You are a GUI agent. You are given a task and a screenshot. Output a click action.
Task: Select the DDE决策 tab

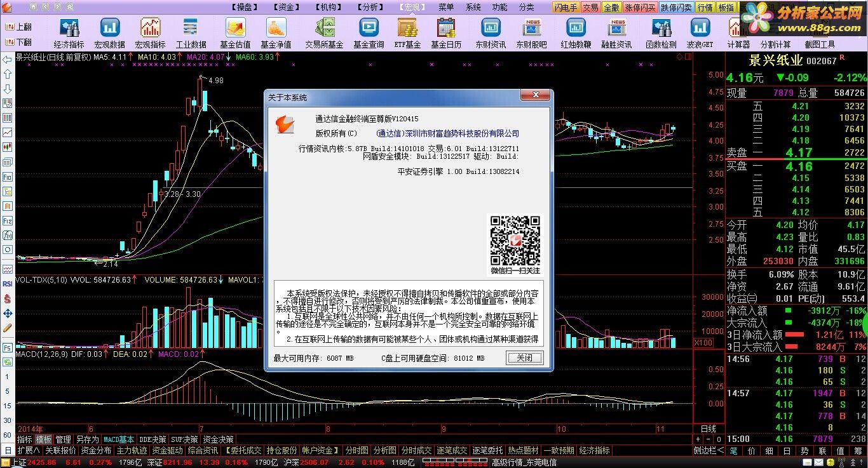[153, 439]
